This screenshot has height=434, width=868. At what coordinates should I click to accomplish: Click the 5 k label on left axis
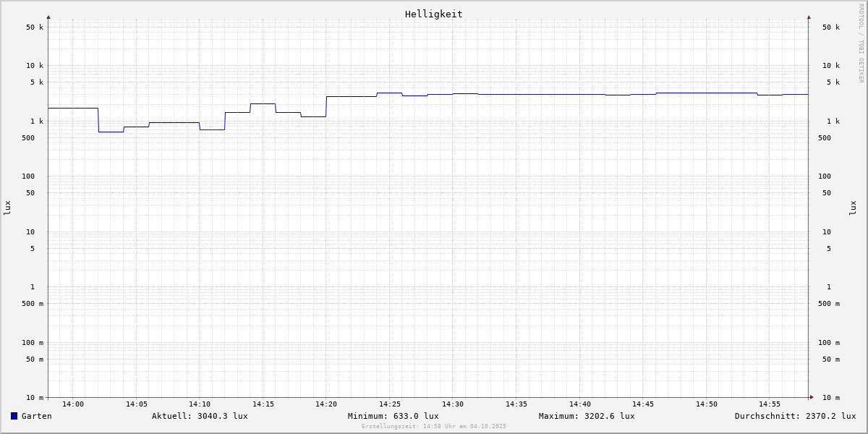[x=37, y=82]
